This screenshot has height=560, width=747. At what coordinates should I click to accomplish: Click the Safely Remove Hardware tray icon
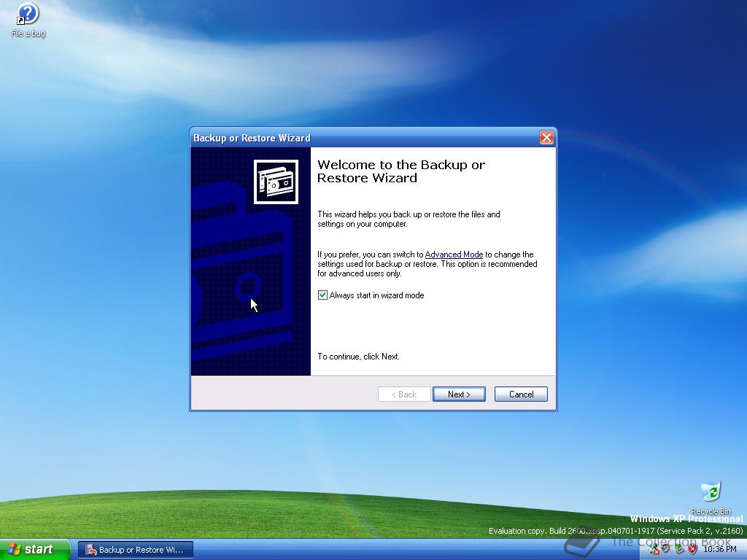click(x=679, y=548)
